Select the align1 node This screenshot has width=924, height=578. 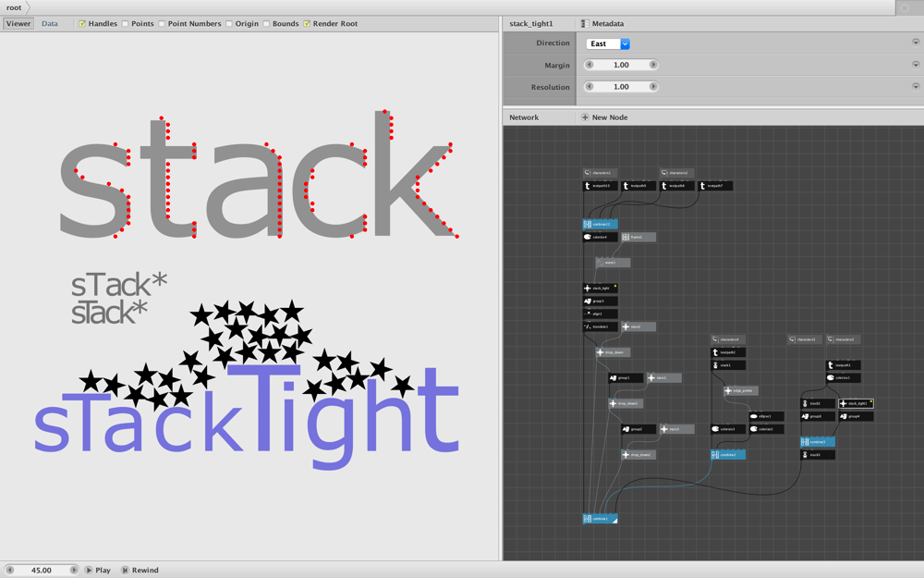(601, 314)
